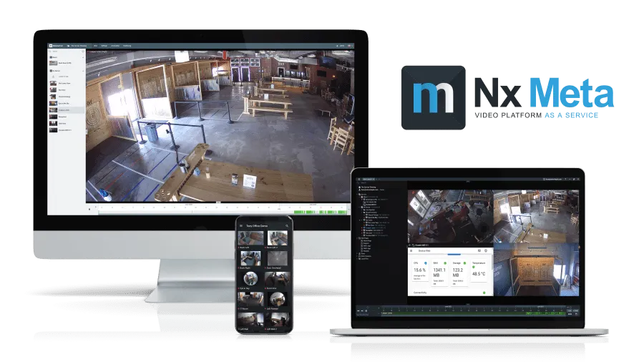Open Left Fisheye camera thumbnail on phone
Image resolution: width=644 pixels, height=362 pixels.
(278, 299)
